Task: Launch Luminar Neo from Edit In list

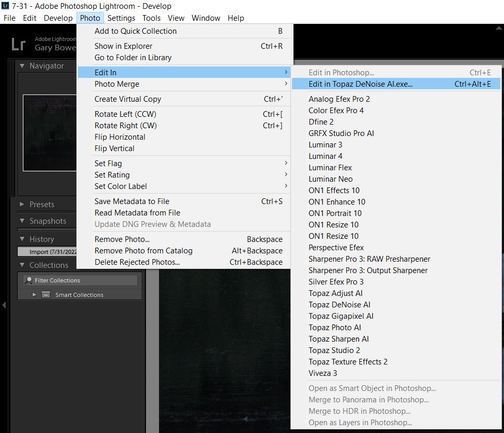Action: pyautogui.click(x=330, y=179)
